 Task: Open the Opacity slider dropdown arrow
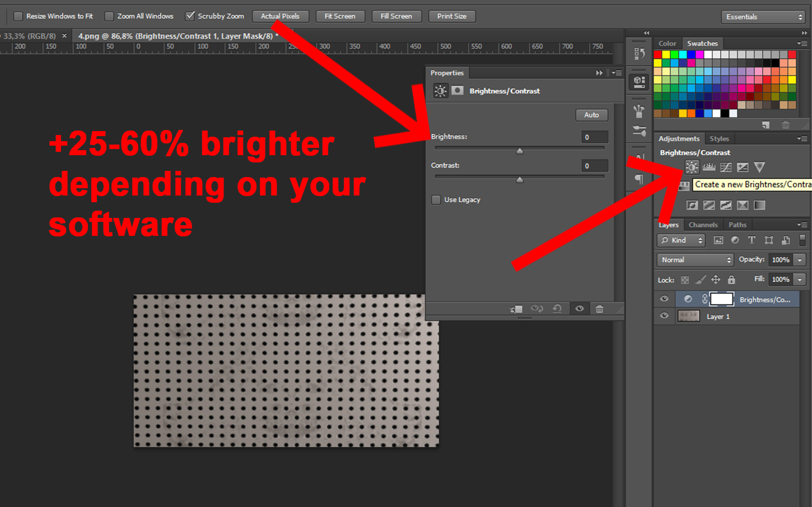pos(800,260)
